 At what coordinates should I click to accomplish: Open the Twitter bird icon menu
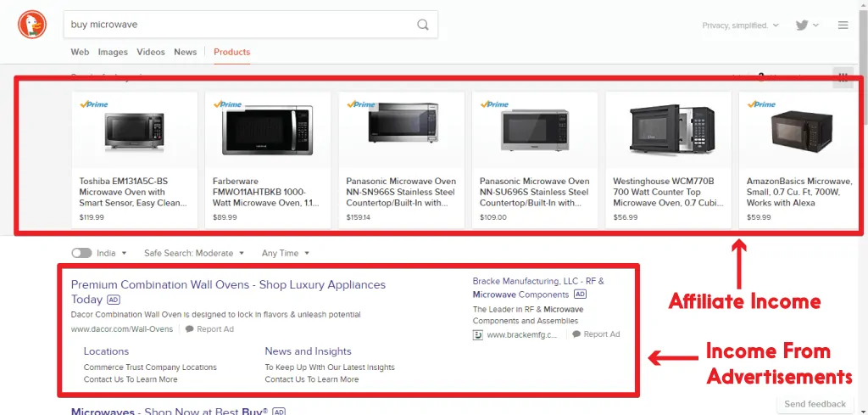click(x=802, y=25)
